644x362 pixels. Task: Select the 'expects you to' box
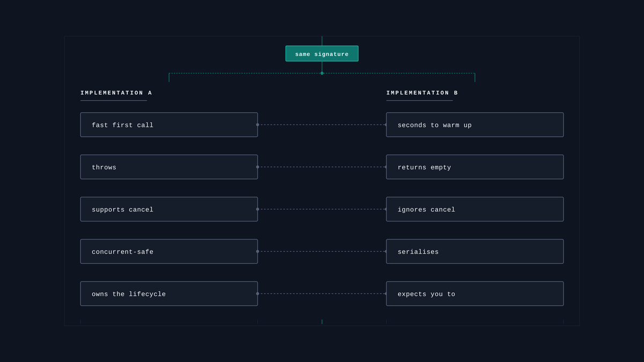(475, 294)
